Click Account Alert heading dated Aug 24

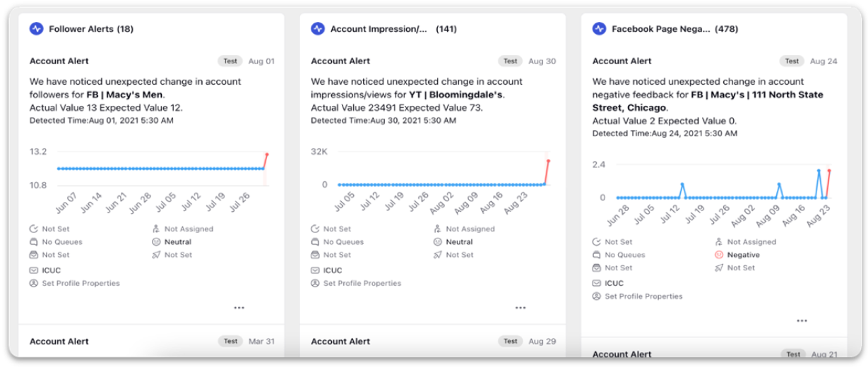(x=622, y=61)
